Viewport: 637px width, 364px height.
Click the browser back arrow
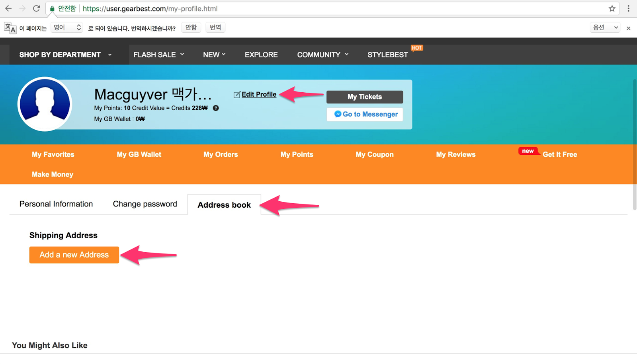pos(8,8)
